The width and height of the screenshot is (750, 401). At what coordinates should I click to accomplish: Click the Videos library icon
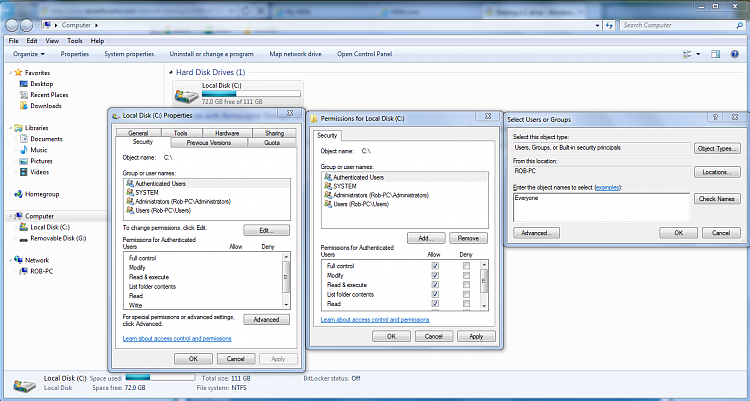pyautogui.click(x=23, y=172)
